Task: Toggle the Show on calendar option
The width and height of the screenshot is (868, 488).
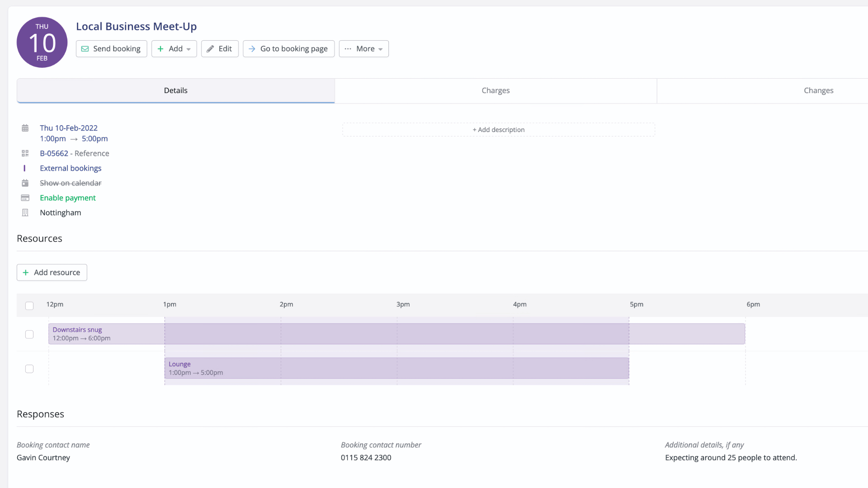Action: tap(71, 183)
